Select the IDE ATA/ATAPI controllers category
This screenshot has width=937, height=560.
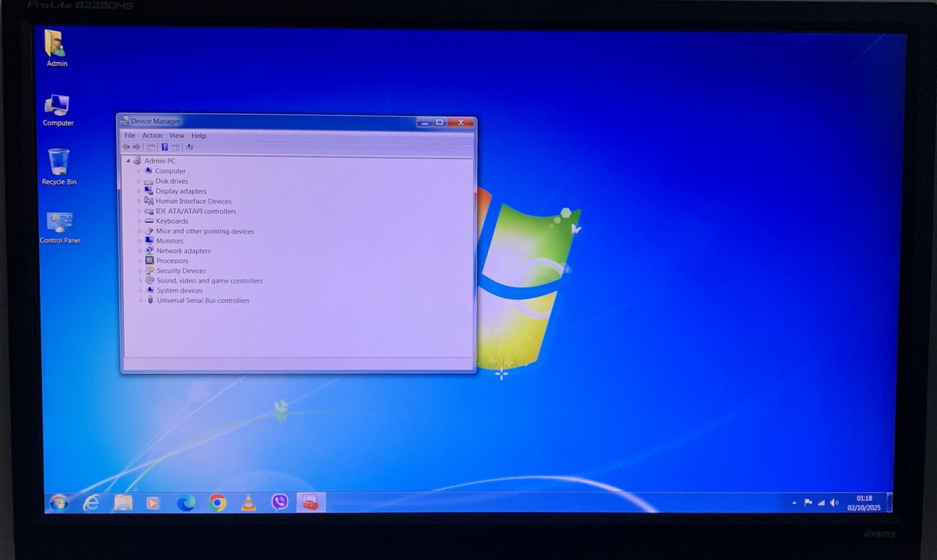190,211
